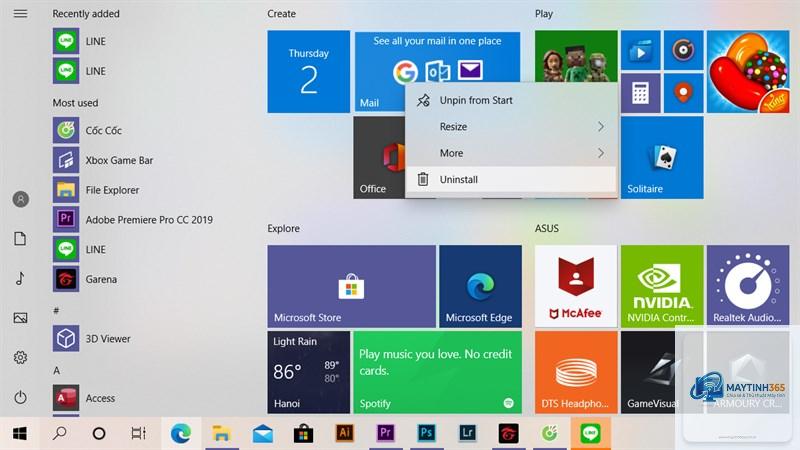The image size is (800, 450).
Task: Open Microsoft Store from the taskbar
Action: tap(304, 434)
